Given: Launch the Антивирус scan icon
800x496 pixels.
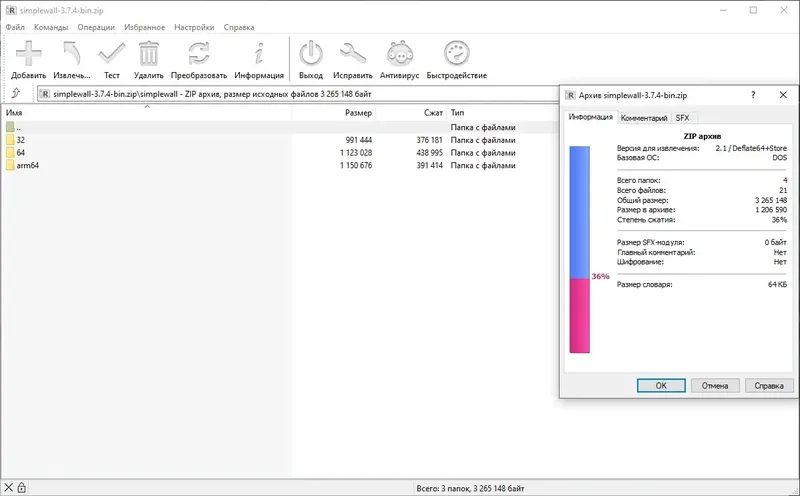Looking at the screenshot, I should pos(399,54).
